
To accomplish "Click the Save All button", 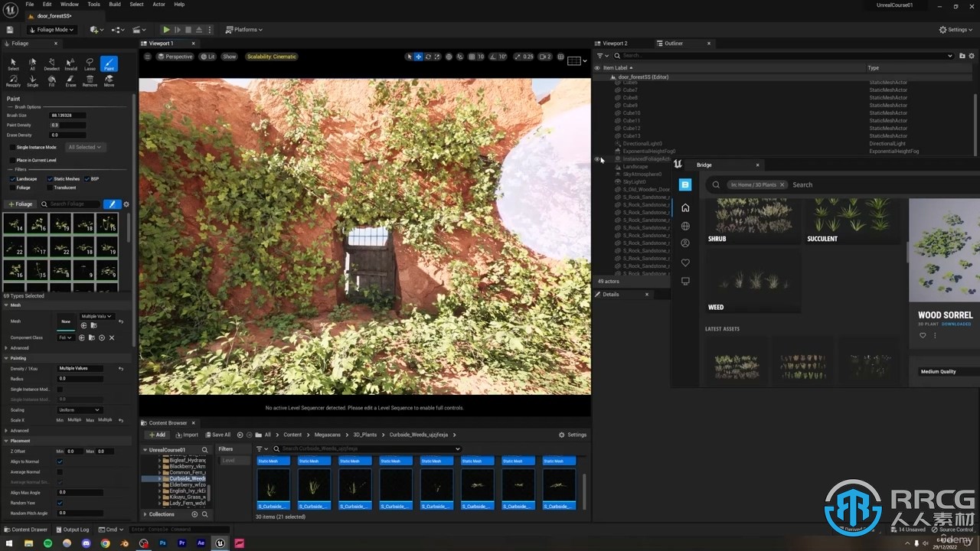I will pos(217,435).
